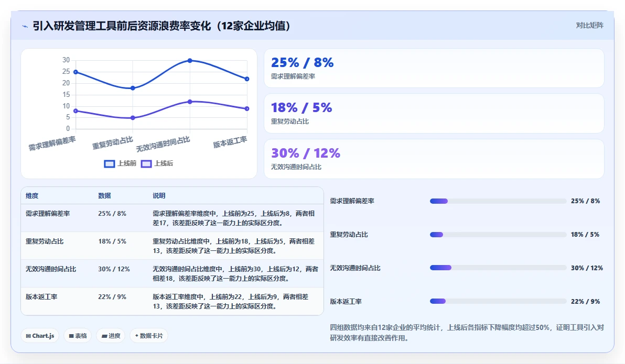
Task: Click the lower line point at 版本返工率
Action: [247, 109]
